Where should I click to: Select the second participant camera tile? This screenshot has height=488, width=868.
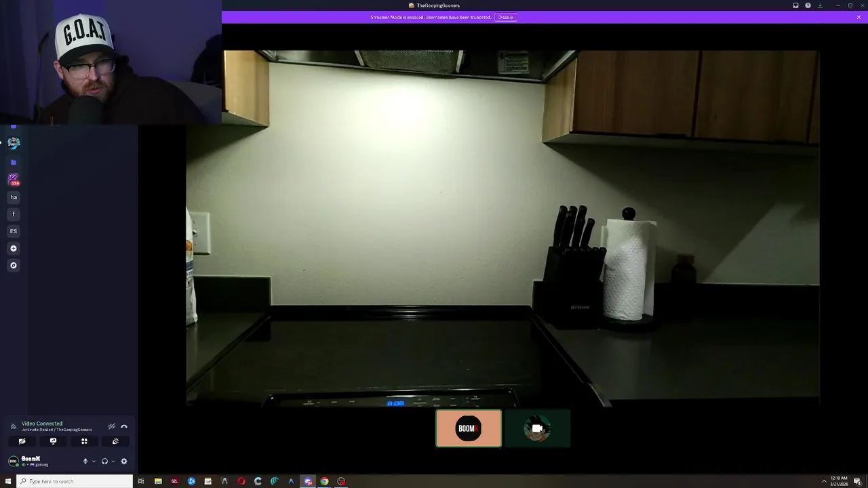(537, 428)
